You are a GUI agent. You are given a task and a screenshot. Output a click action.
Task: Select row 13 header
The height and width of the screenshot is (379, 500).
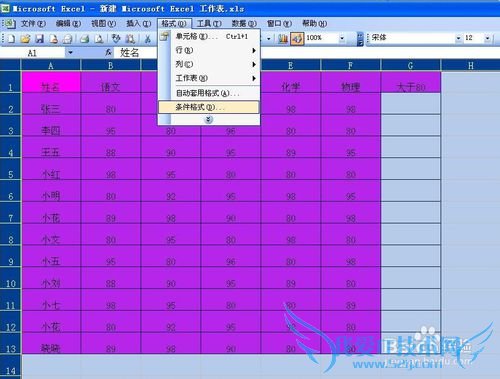point(10,344)
